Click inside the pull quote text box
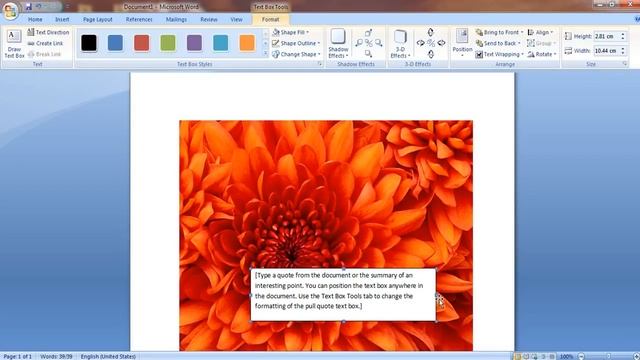 pyautogui.click(x=343, y=295)
